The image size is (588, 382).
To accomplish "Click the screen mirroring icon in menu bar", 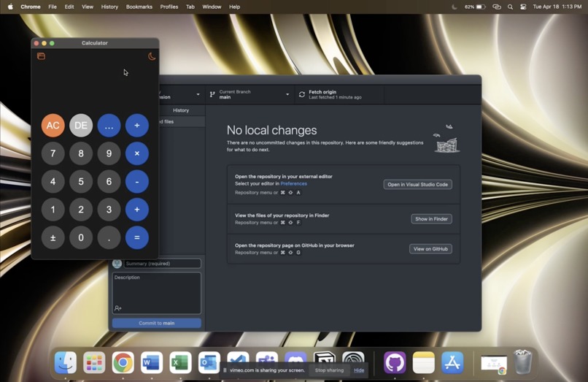I will point(497,7).
